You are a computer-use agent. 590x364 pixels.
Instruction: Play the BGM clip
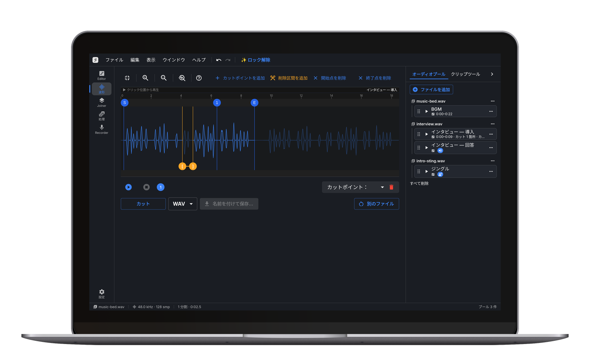[426, 111]
